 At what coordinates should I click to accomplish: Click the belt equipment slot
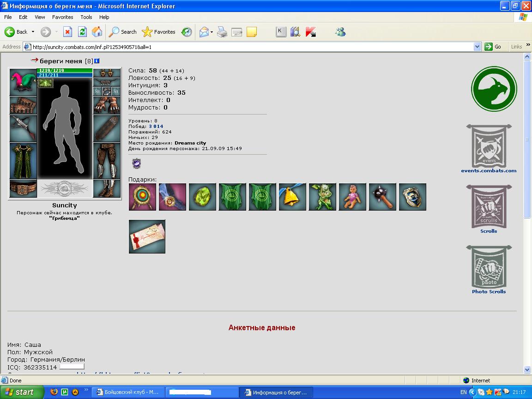coord(23,188)
